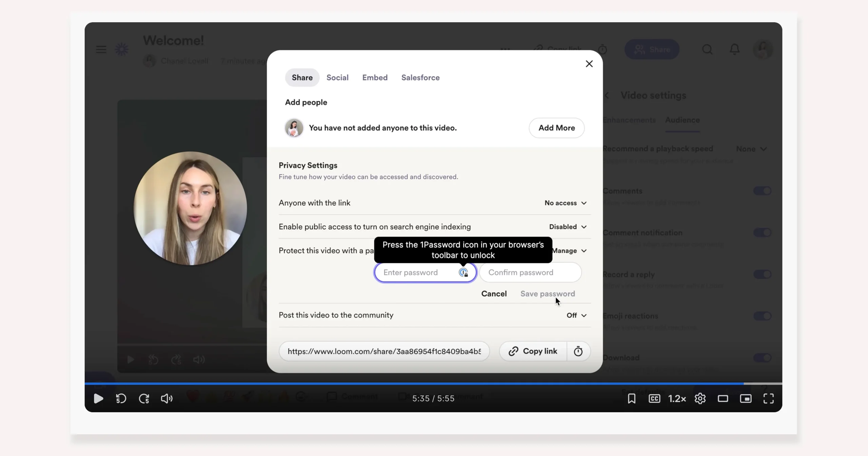
Task: Switch to the Social tab
Action: point(337,77)
